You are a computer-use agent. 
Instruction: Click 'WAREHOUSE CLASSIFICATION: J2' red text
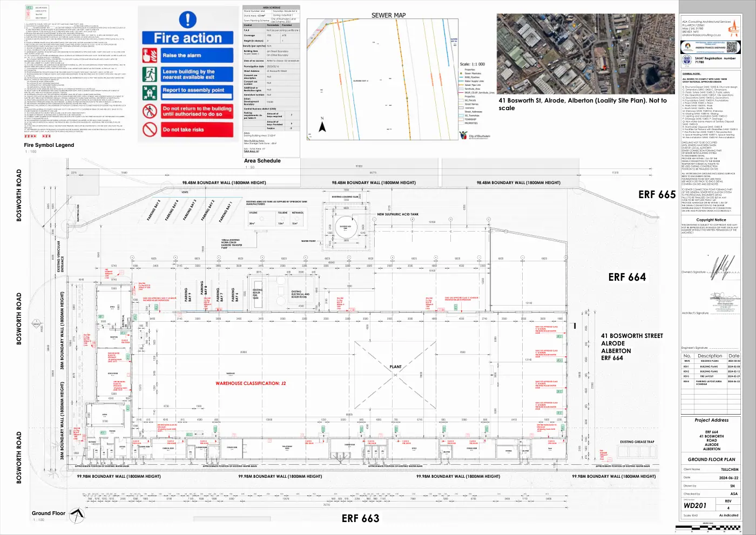tap(251, 383)
